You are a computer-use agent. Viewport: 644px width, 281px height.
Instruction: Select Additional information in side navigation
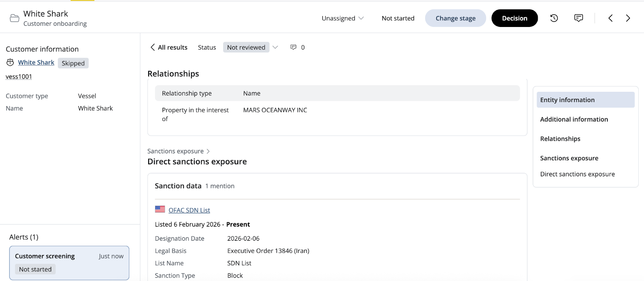pos(574,119)
